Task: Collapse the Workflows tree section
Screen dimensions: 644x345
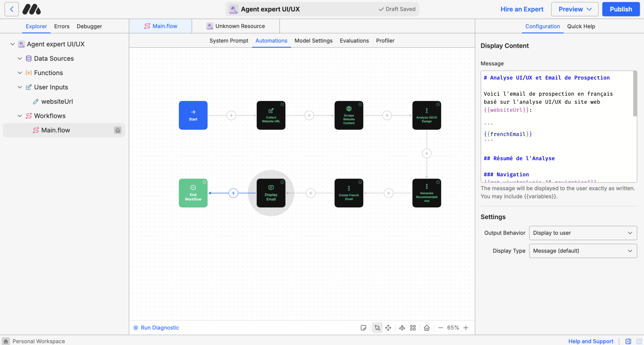Action: pyautogui.click(x=19, y=116)
